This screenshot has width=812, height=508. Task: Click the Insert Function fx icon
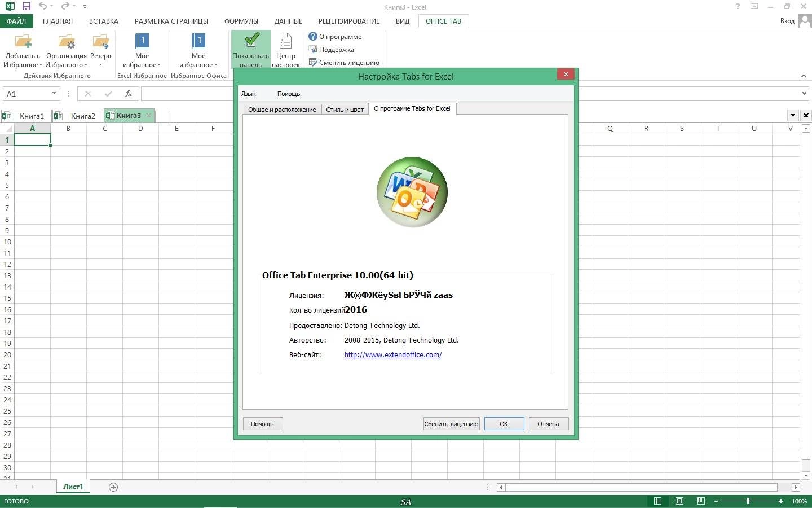coord(129,94)
